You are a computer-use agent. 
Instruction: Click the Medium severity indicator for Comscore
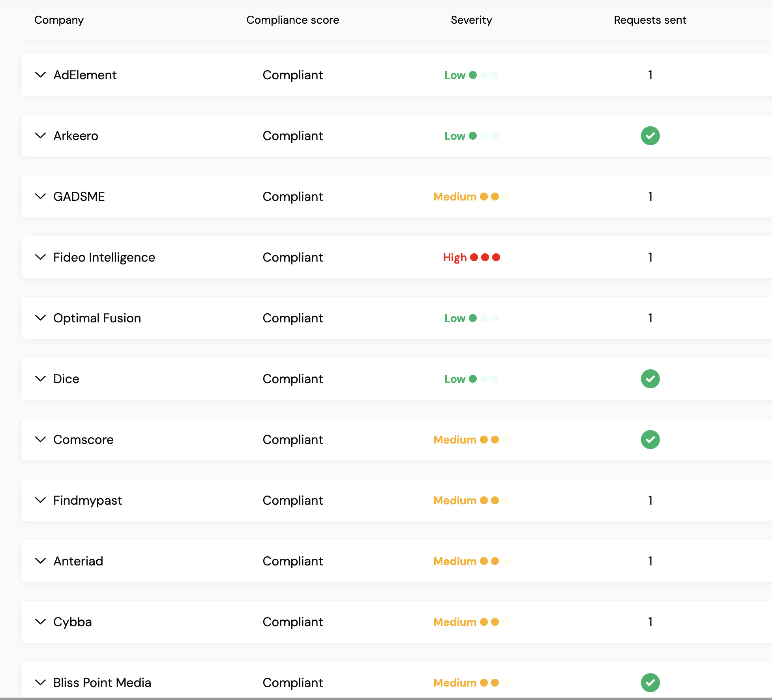[472, 440]
